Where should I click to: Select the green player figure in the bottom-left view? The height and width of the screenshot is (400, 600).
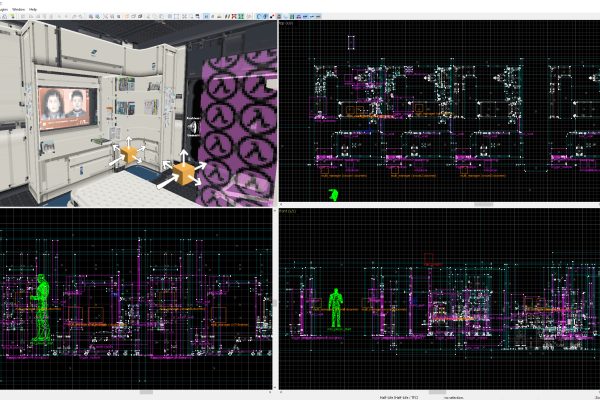(x=41, y=307)
